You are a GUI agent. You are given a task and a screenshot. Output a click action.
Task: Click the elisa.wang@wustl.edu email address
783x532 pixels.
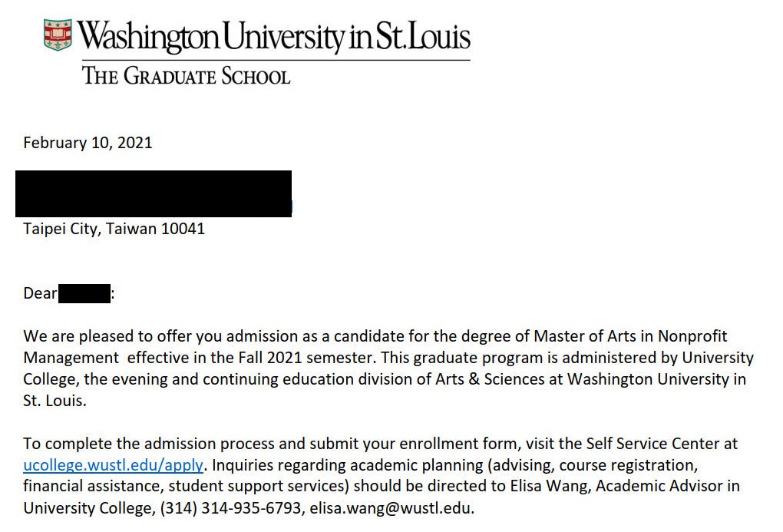click(x=391, y=508)
